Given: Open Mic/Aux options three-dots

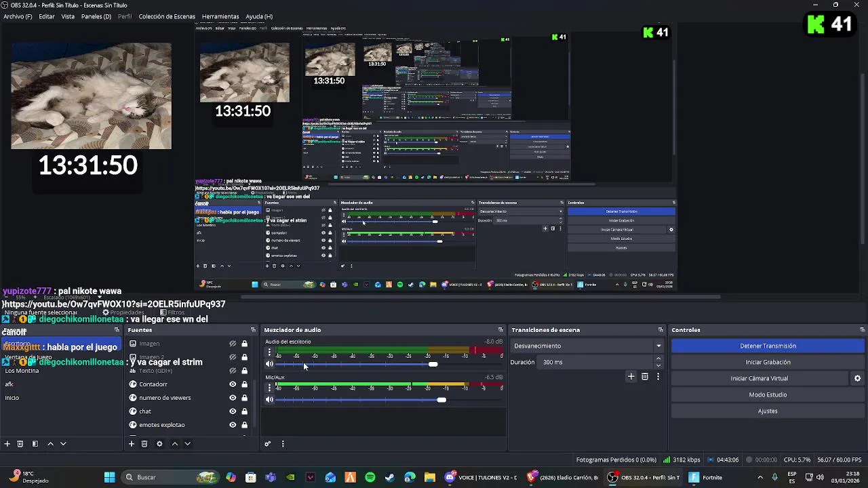Looking at the screenshot, I should [x=269, y=388].
